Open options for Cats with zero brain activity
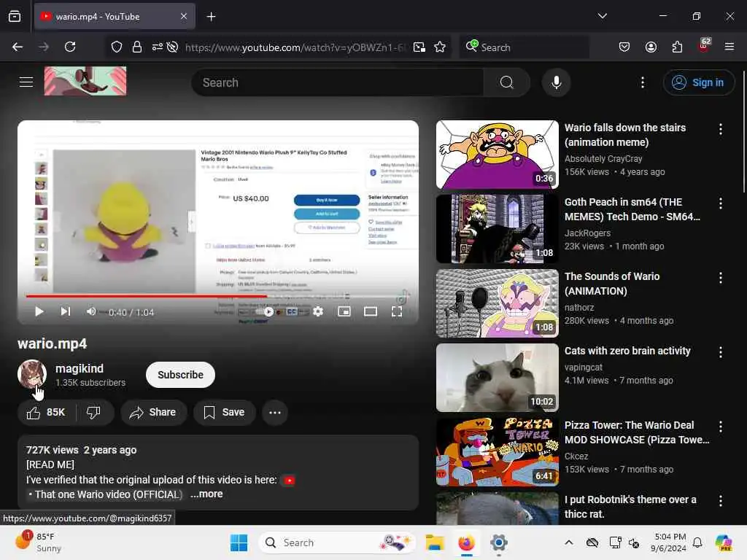The width and height of the screenshot is (747, 560). click(x=720, y=352)
